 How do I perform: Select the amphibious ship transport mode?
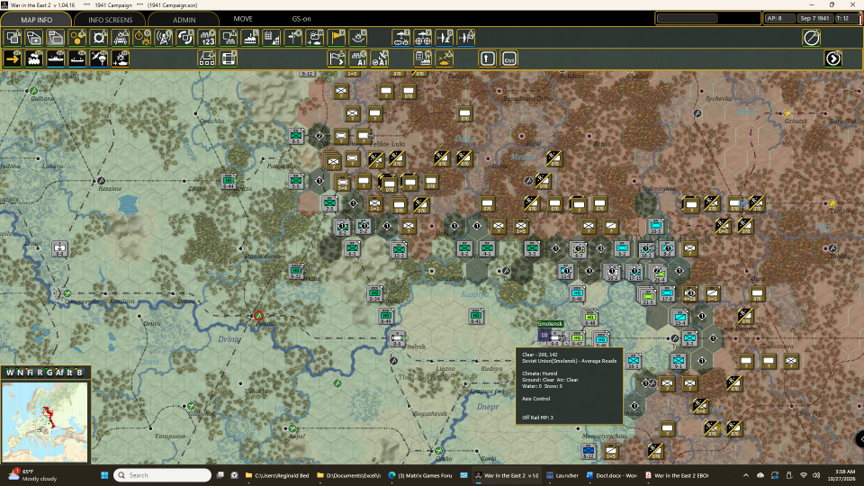[x=77, y=58]
